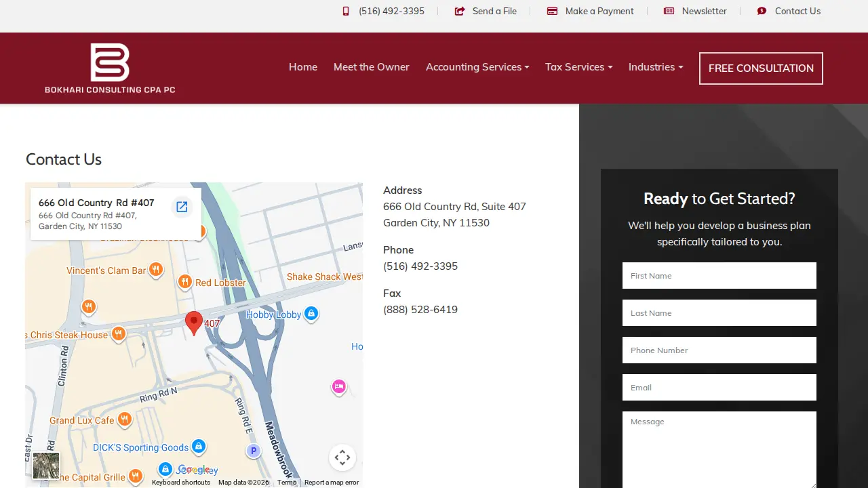
Task: Focus the Message text area
Action: coord(719,450)
